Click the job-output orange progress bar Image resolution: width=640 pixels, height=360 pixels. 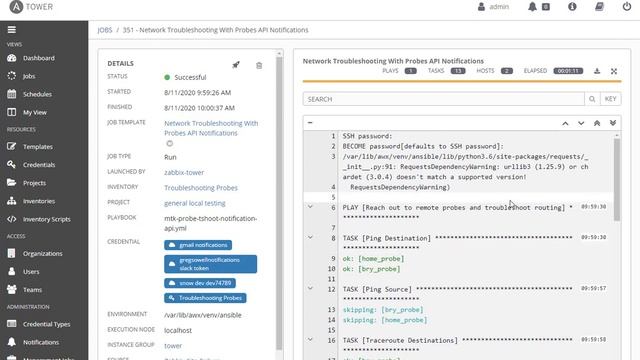click(462, 81)
